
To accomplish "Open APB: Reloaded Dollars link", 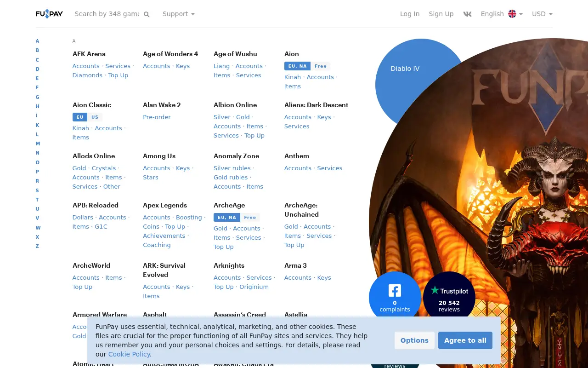I will click(83, 218).
